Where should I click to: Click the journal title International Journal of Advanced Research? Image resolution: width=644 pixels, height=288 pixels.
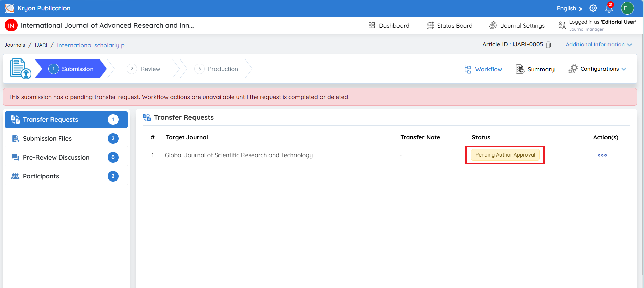[107, 25]
